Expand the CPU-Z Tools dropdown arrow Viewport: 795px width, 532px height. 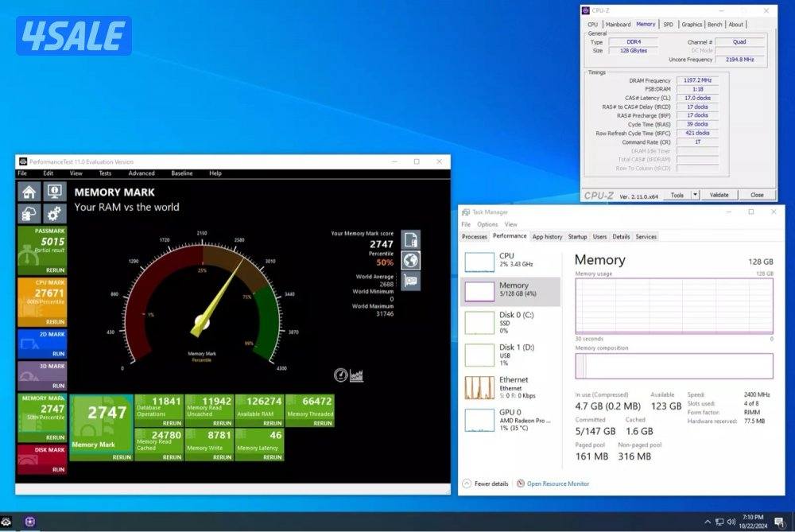[695, 195]
